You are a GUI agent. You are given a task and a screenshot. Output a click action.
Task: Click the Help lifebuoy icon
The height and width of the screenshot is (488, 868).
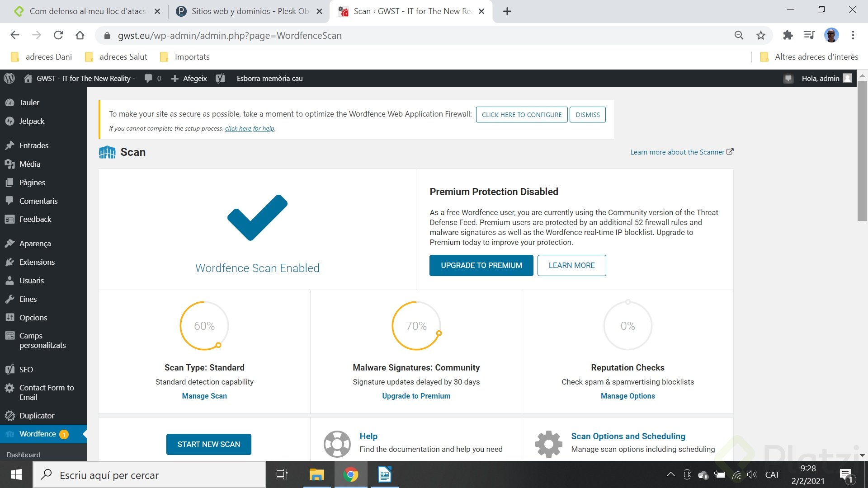pos(337,444)
